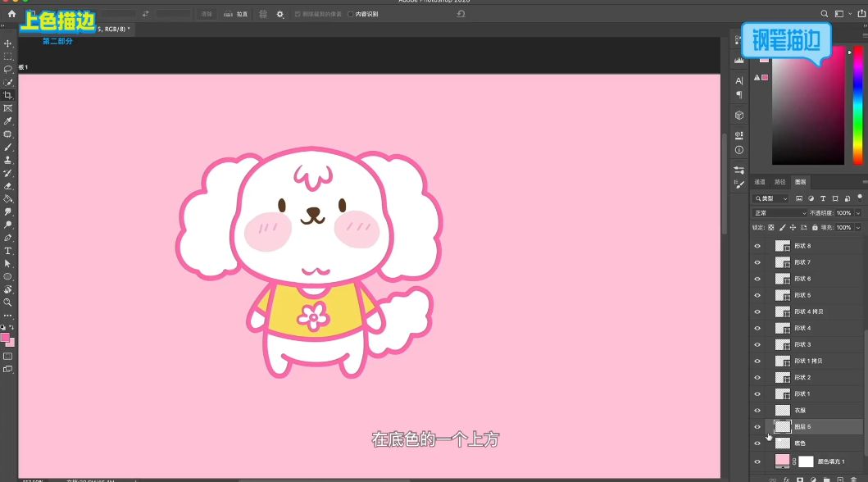Select the Eyedropper tool
The width and height of the screenshot is (868, 482).
pyautogui.click(x=7, y=121)
